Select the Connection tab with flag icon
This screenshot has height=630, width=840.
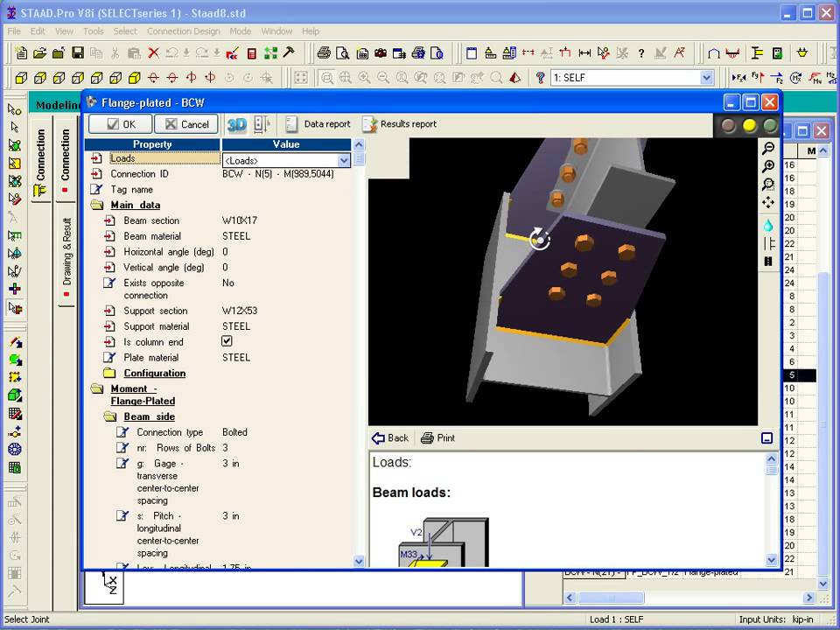point(40,164)
